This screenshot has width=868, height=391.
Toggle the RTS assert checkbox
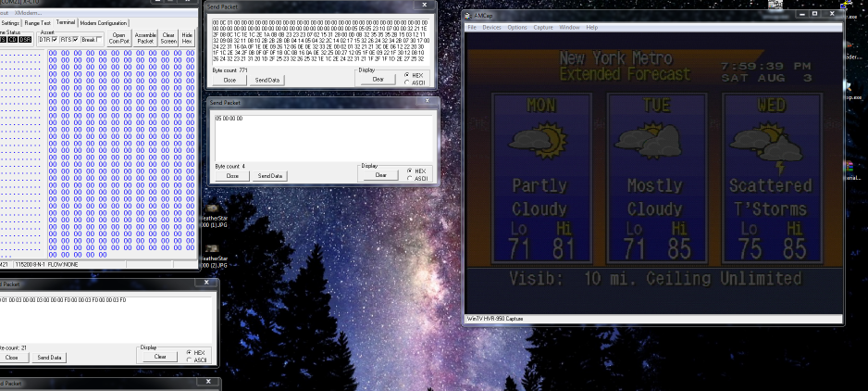(75, 39)
